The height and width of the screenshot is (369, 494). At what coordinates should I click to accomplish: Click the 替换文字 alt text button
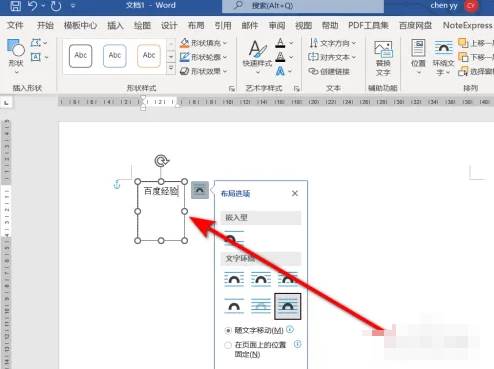tap(383, 58)
